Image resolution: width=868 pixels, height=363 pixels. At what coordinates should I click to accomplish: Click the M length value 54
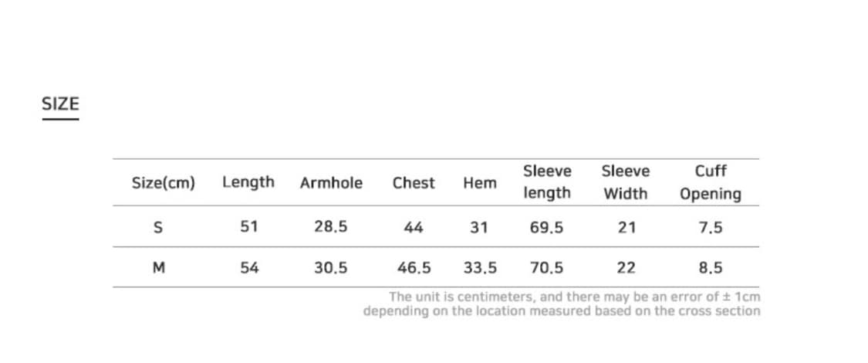249,268
